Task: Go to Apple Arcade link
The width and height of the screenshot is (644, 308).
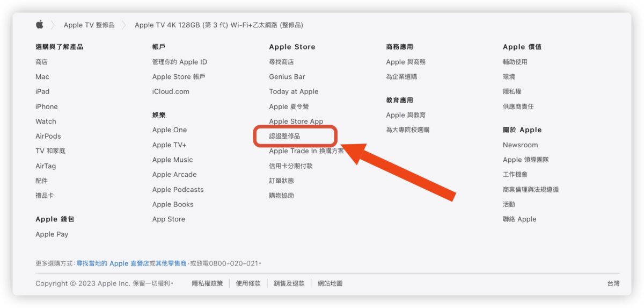Action: tap(174, 175)
